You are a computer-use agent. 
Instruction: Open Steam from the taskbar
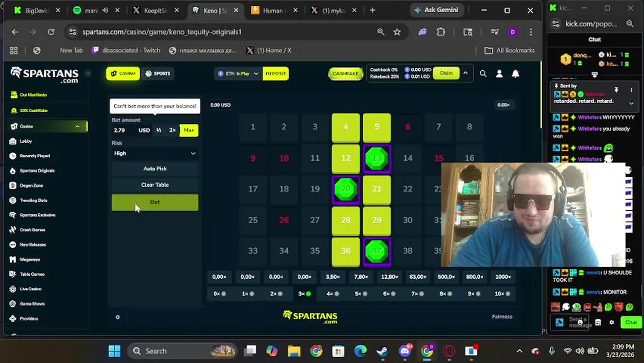tap(382, 351)
